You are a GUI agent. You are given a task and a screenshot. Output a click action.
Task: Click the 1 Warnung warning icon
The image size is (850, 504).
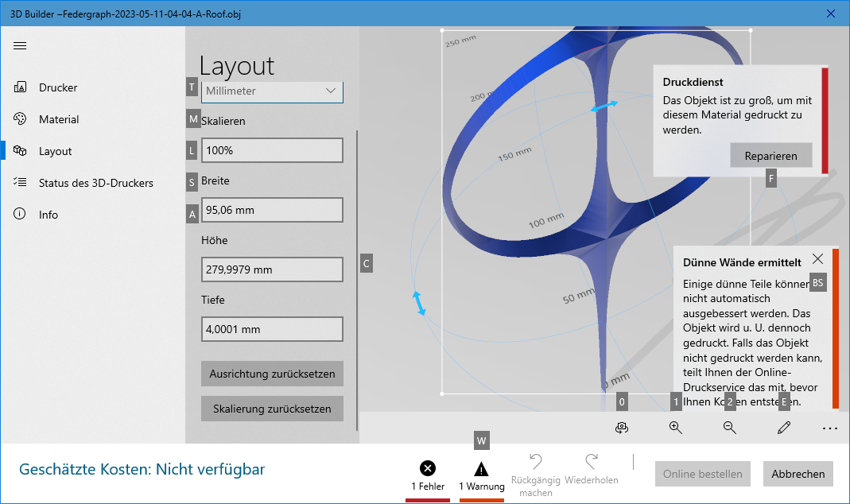pyautogui.click(x=481, y=469)
